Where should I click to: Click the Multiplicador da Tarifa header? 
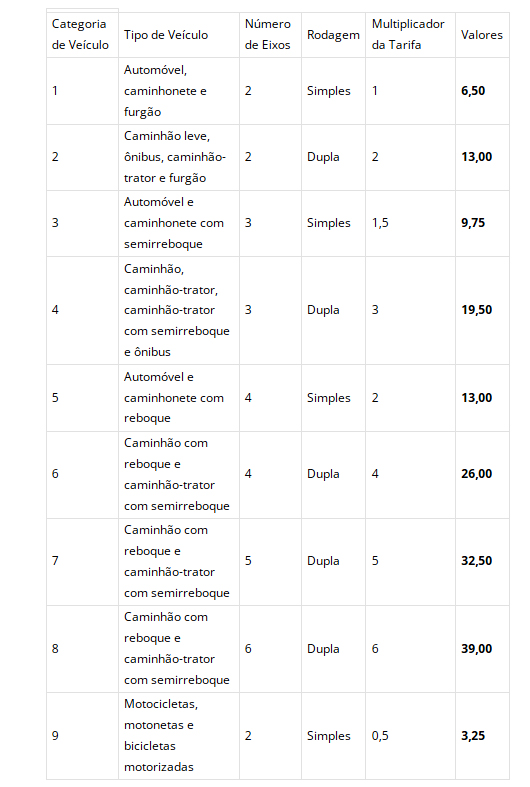click(411, 35)
